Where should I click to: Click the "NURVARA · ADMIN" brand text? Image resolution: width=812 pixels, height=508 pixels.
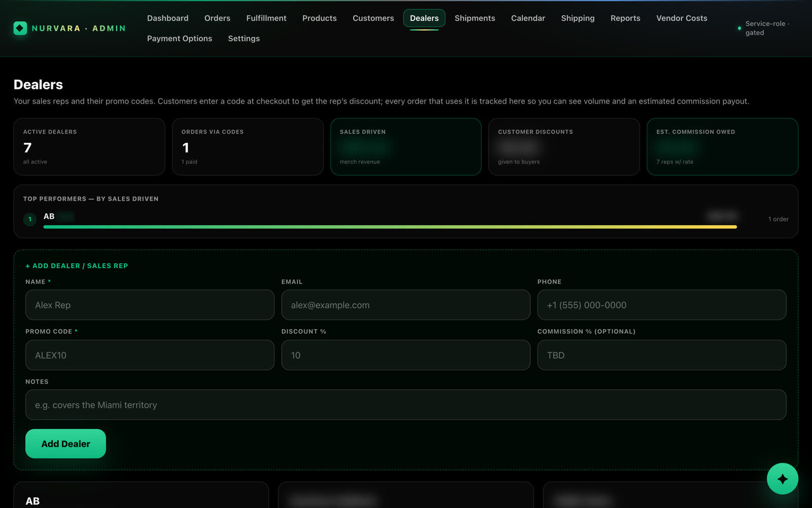[x=79, y=28]
